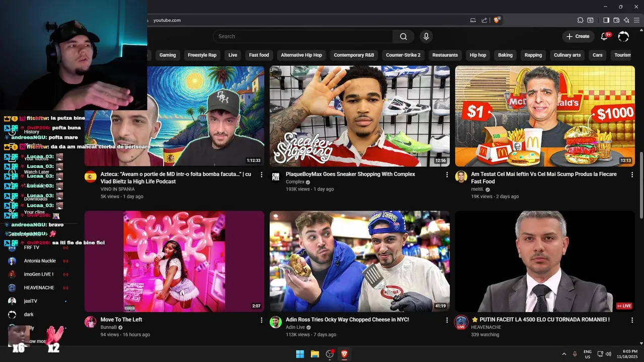Open the browser extensions puzzle icon
Viewport: 644px width, 362px height.
click(580, 20)
